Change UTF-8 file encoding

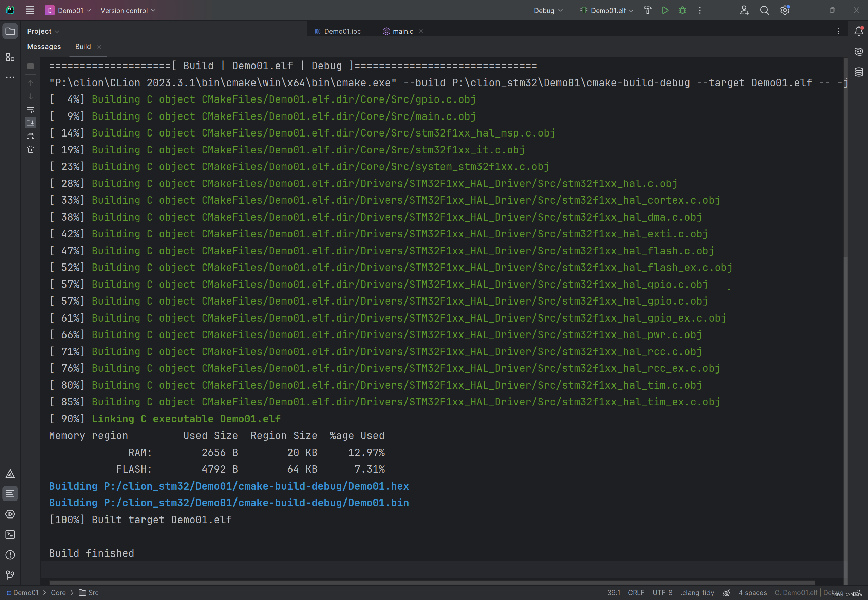[x=662, y=593]
